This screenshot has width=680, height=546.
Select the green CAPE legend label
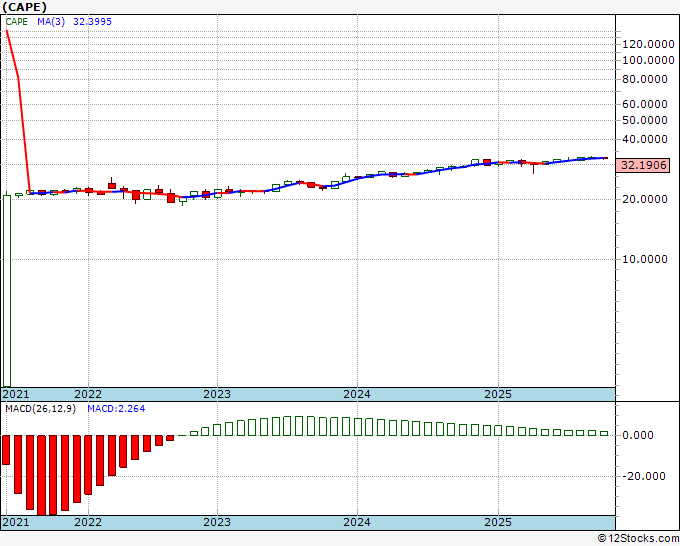[x=16, y=22]
